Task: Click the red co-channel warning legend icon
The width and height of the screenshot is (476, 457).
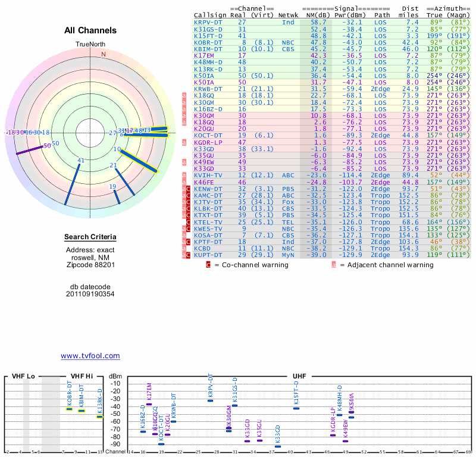Action: tap(208, 265)
